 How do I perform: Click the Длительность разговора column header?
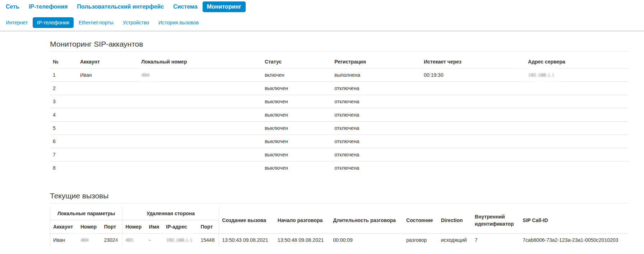pos(364,220)
